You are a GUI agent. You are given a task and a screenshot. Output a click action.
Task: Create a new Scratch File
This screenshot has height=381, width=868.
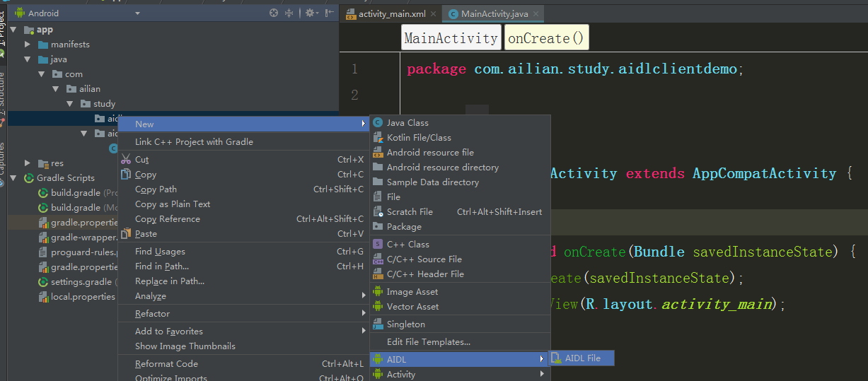click(x=460, y=212)
